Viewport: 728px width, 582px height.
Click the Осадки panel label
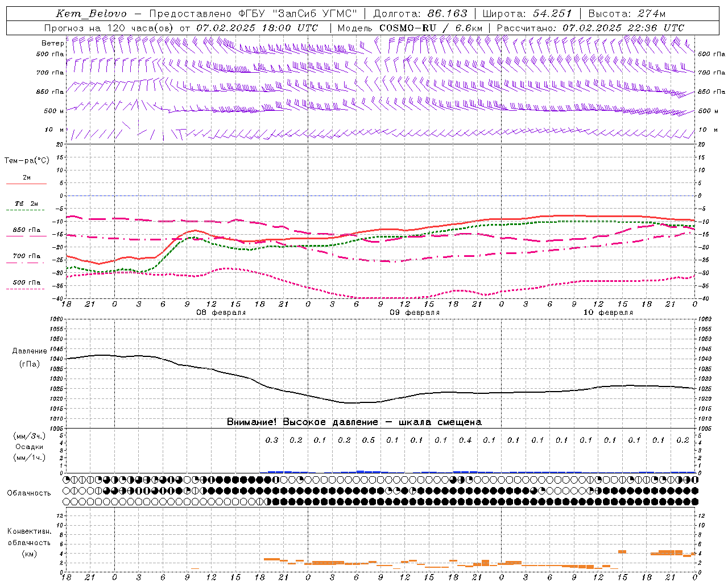[x=30, y=447]
